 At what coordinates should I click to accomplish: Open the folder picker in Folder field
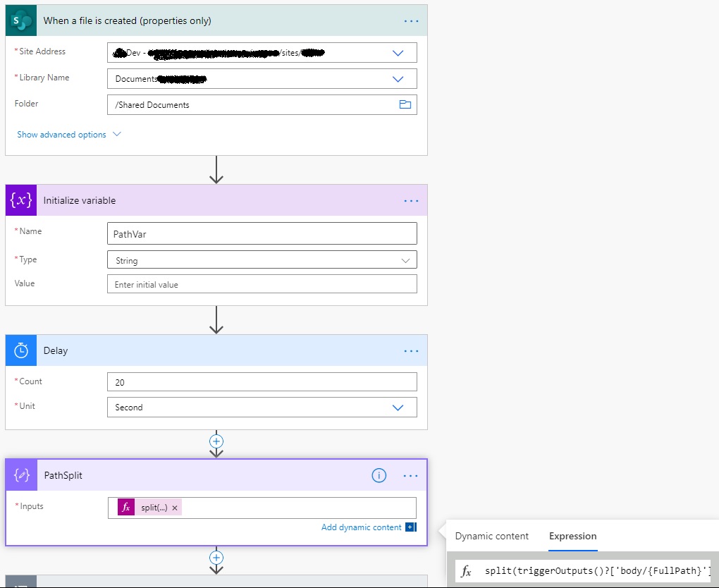coord(405,104)
